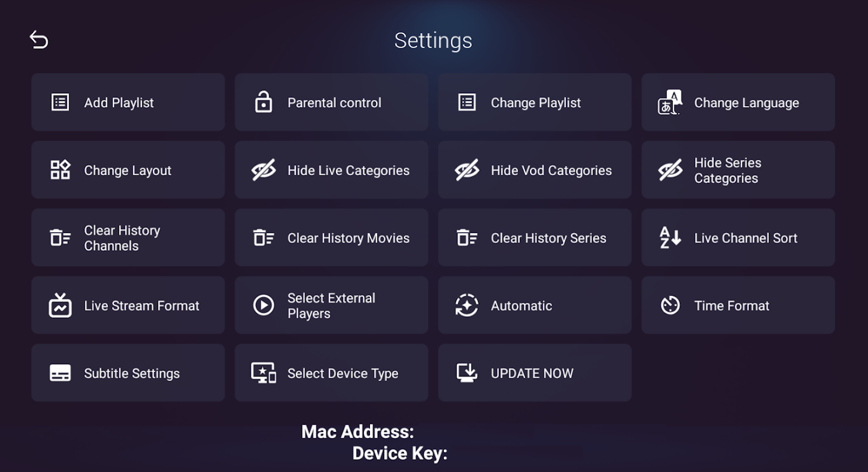Open Clear History Channels tile
Image resolution: width=868 pixels, height=472 pixels.
pyautogui.click(x=128, y=237)
